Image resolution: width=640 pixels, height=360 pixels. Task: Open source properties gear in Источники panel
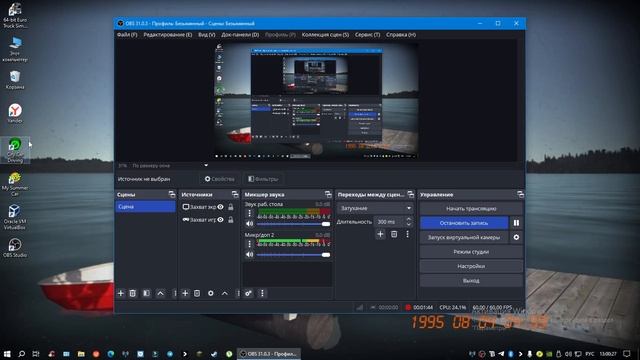pos(211,293)
